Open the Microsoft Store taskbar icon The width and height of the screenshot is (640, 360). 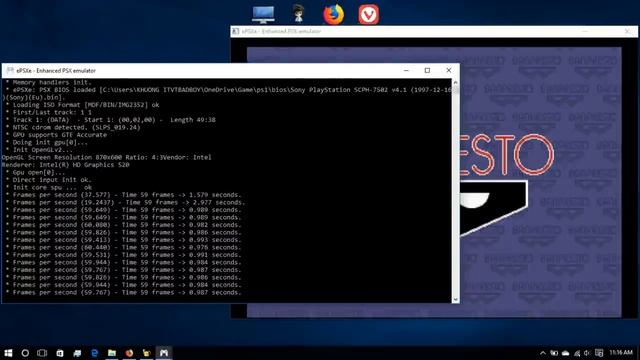pyautogui.click(x=60, y=353)
